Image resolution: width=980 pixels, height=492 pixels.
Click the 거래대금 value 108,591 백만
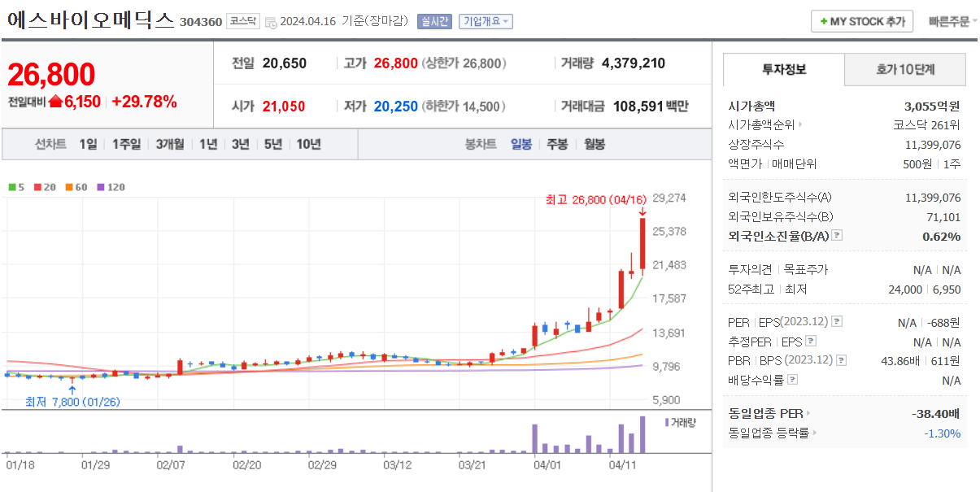[x=651, y=107]
